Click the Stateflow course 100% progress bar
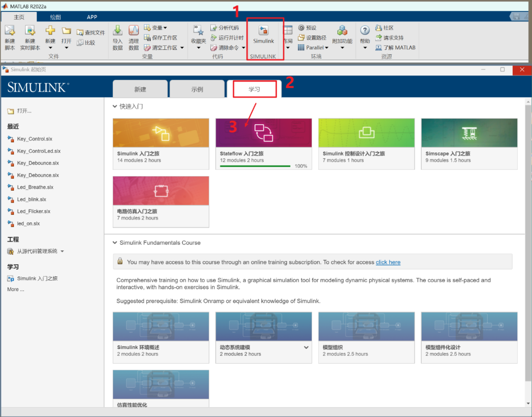This screenshot has width=532, height=417. (255, 166)
